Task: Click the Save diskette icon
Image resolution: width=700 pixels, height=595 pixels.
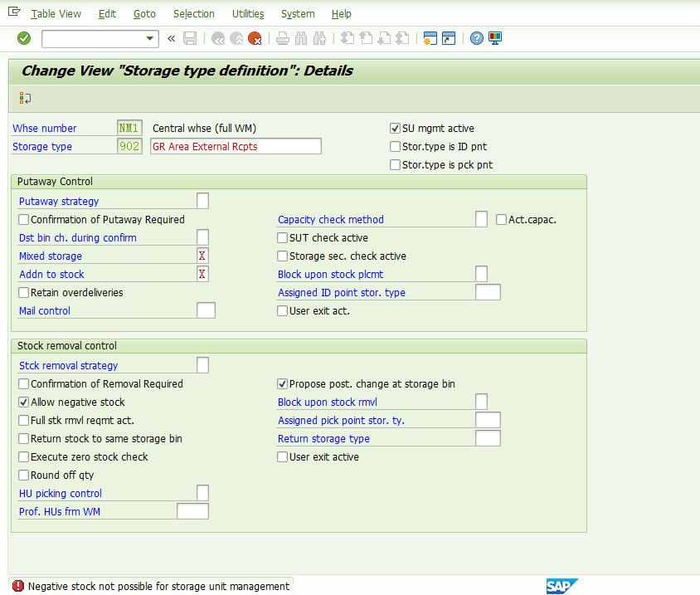Action: click(x=190, y=38)
